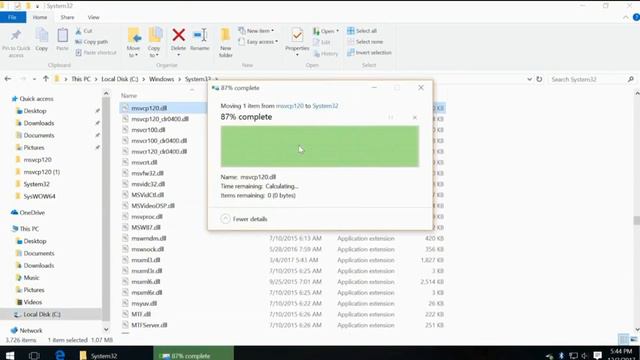Go up one folder level
This screenshot has height=360, width=640.
(46, 79)
